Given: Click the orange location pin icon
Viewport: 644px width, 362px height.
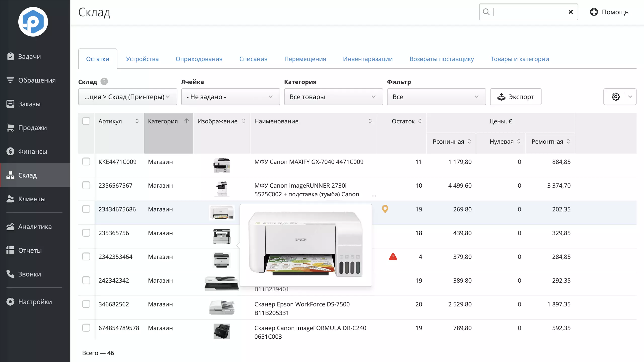Looking at the screenshot, I should click(385, 209).
